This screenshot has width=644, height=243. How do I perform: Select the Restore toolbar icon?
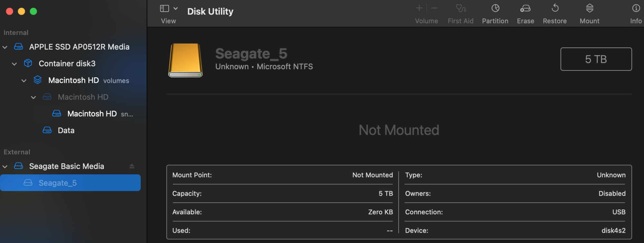tap(555, 8)
